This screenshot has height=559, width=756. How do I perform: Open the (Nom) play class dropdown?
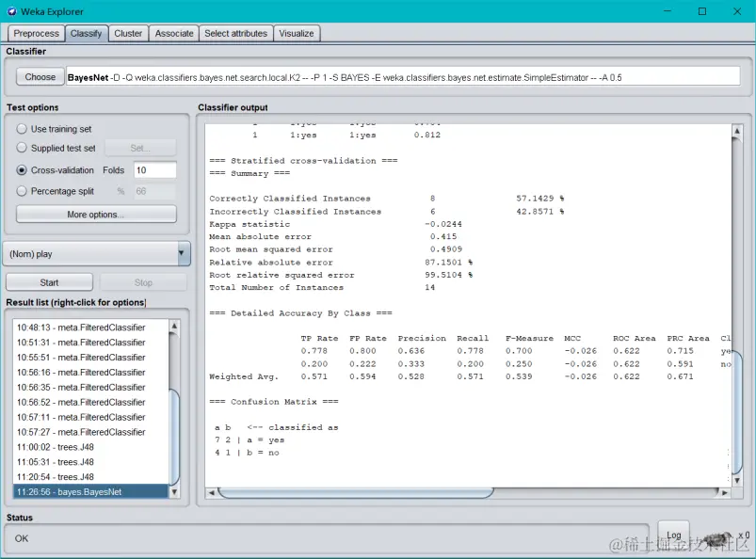[97, 253]
